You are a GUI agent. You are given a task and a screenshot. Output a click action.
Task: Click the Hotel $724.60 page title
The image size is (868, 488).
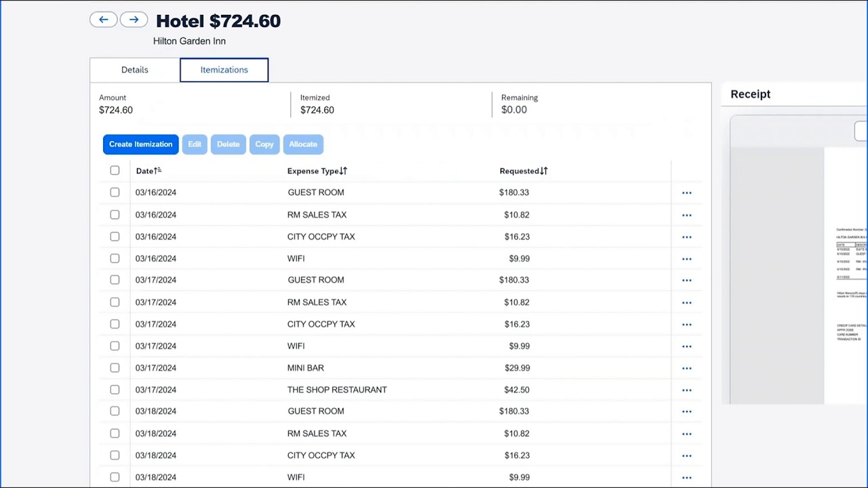click(x=218, y=21)
